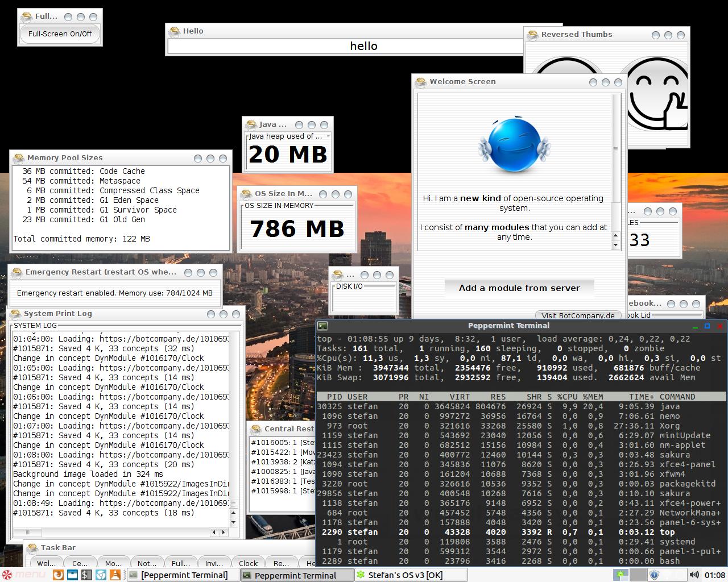The height and width of the screenshot is (582, 728).
Task: Click the blue smiley in the Welcome Screen
Action: [514, 146]
